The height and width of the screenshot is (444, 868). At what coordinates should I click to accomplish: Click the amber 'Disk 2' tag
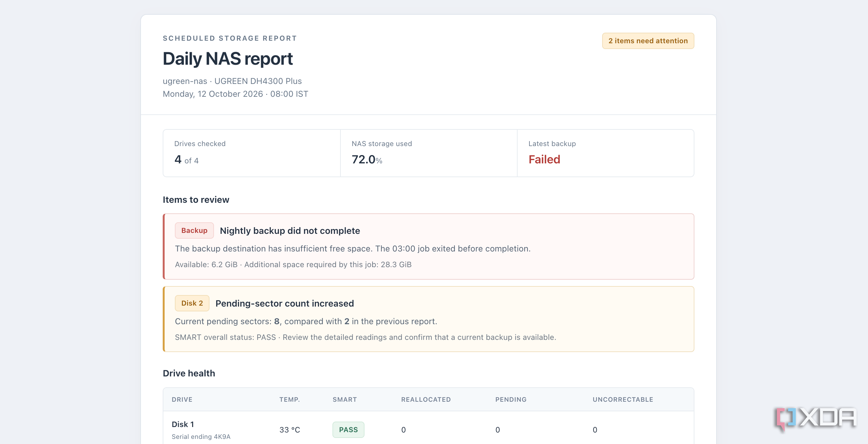192,303
